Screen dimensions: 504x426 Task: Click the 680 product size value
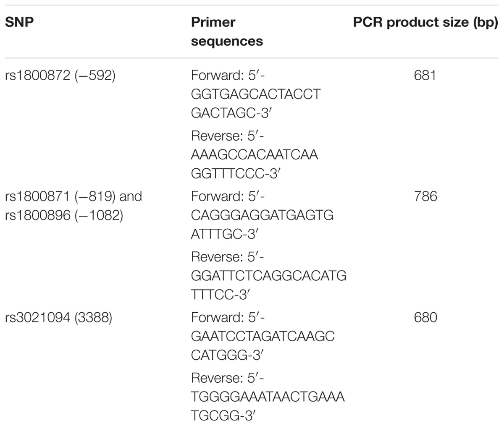coord(425,317)
